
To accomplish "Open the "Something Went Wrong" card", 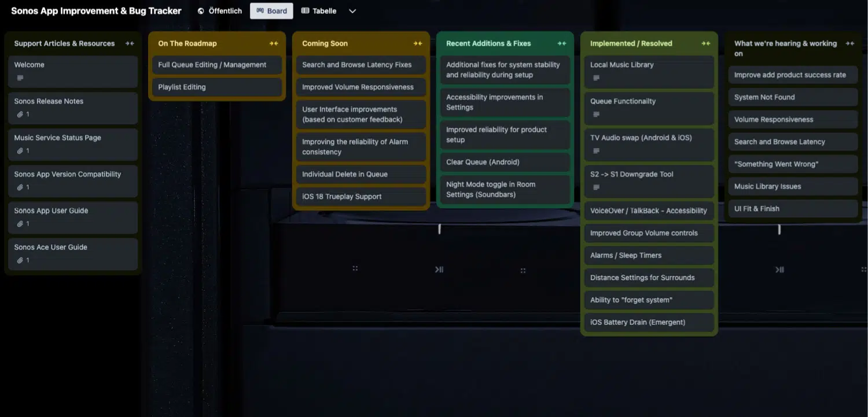I will [793, 164].
